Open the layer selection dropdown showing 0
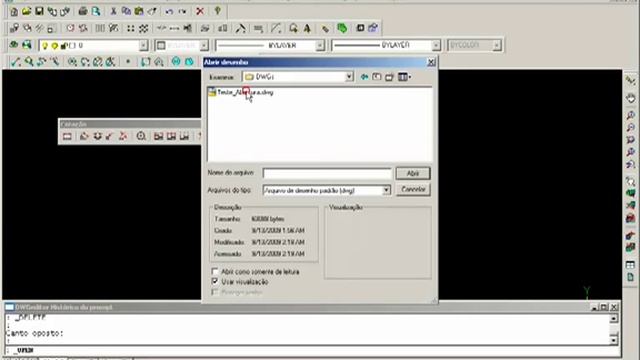This screenshot has width=640, height=360. click(x=143, y=45)
